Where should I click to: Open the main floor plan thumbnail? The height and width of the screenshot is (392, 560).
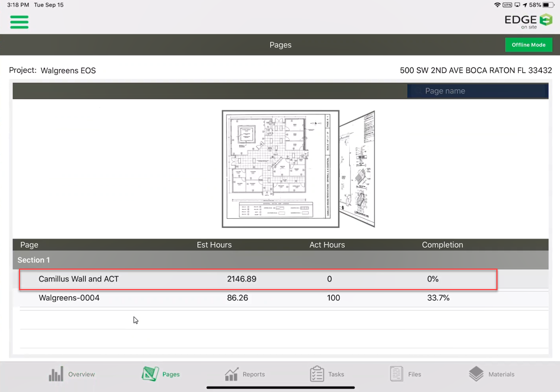pyautogui.click(x=280, y=169)
